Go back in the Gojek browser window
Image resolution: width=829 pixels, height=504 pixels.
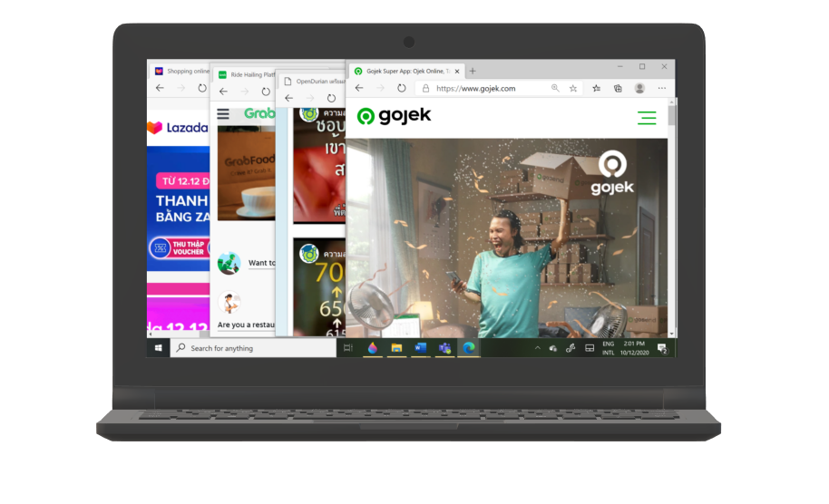(359, 89)
